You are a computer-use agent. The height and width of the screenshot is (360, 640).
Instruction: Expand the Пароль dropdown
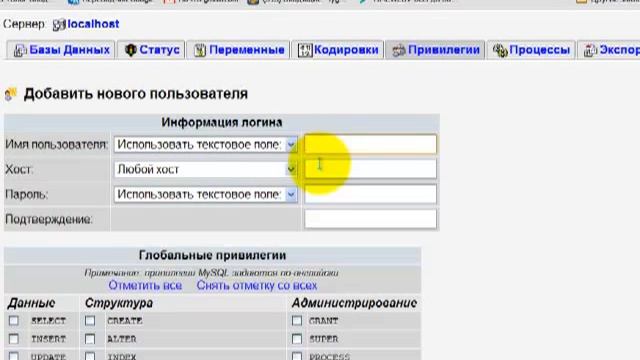tap(206, 194)
